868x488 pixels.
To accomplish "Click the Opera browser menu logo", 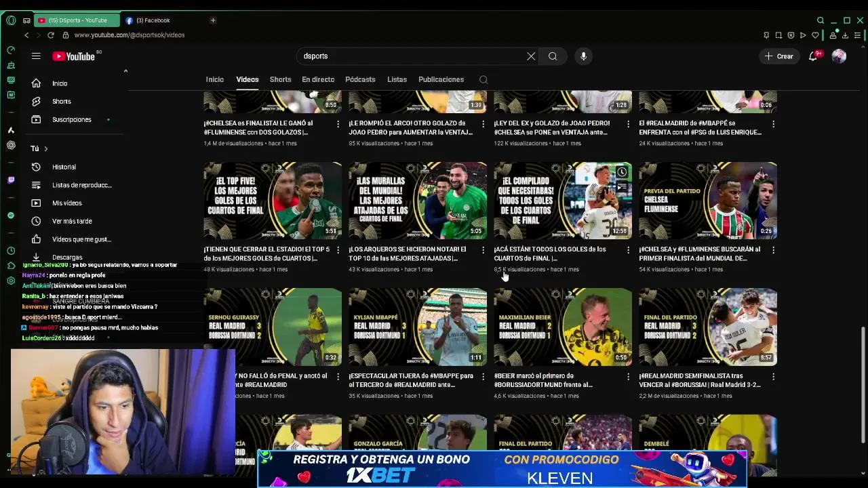I will pos(11,20).
